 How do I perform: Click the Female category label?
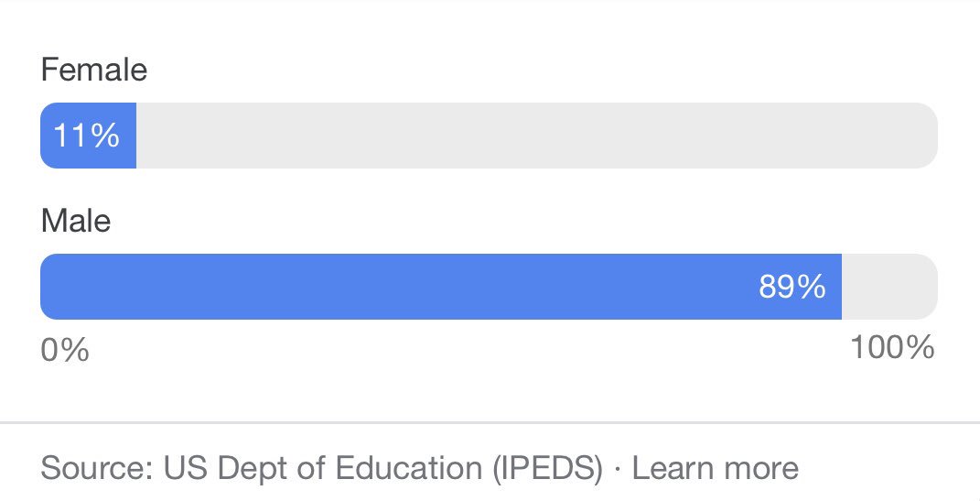pyautogui.click(x=94, y=69)
